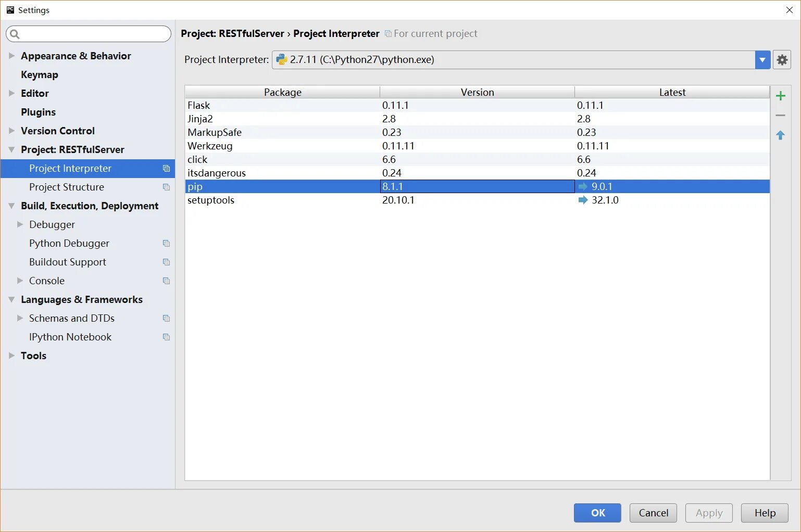Sort by the Latest column header

672,92
